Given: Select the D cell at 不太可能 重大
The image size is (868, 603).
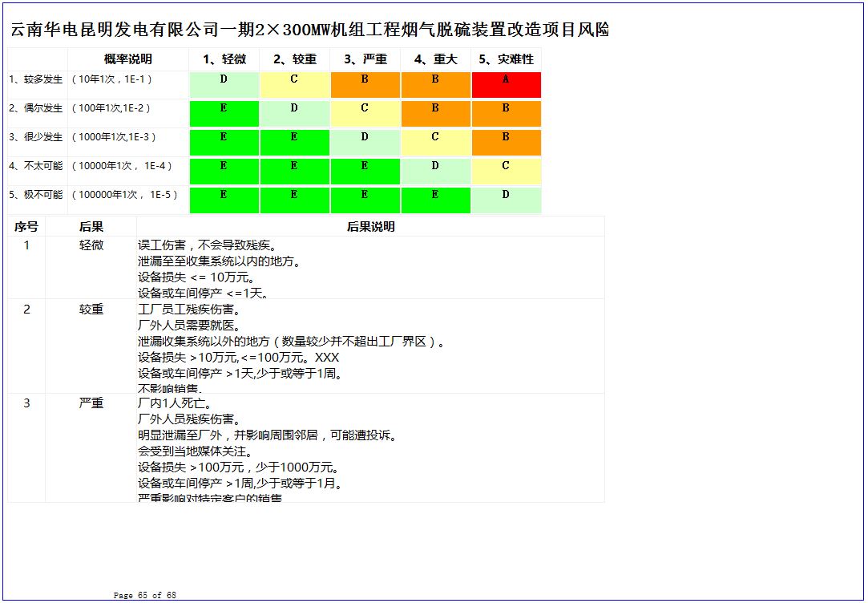Looking at the screenshot, I should click(436, 171).
